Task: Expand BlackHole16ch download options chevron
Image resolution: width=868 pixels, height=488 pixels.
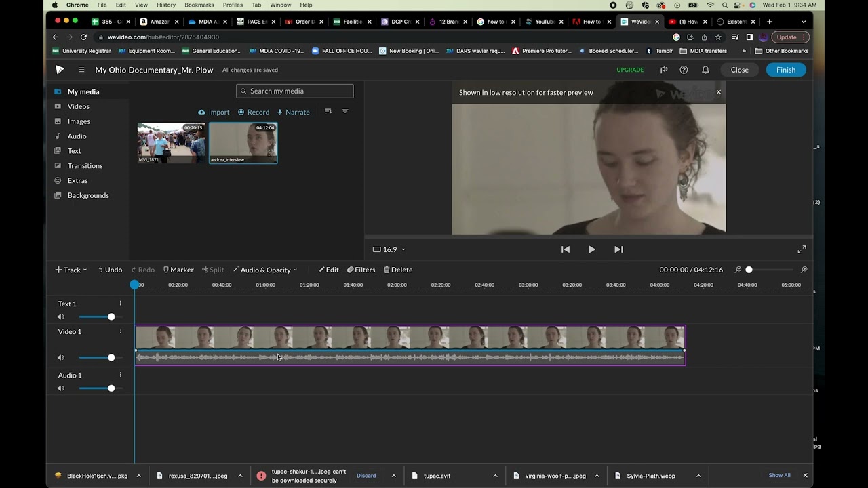Action: (x=138, y=476)
